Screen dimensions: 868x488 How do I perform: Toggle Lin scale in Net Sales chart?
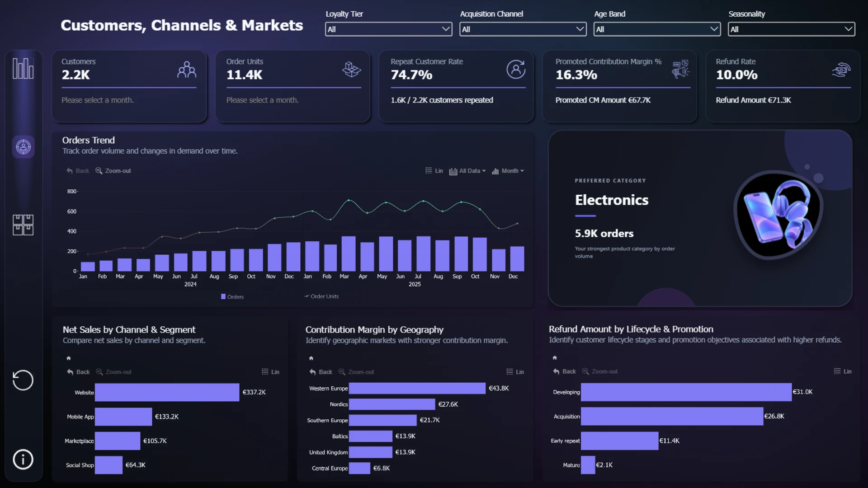tap(270, 372)
